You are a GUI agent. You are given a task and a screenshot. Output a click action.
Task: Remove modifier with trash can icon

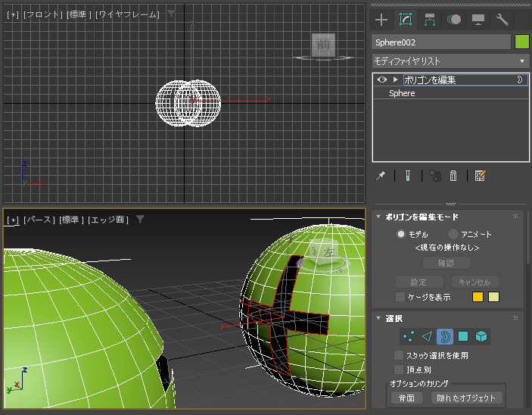453,176
